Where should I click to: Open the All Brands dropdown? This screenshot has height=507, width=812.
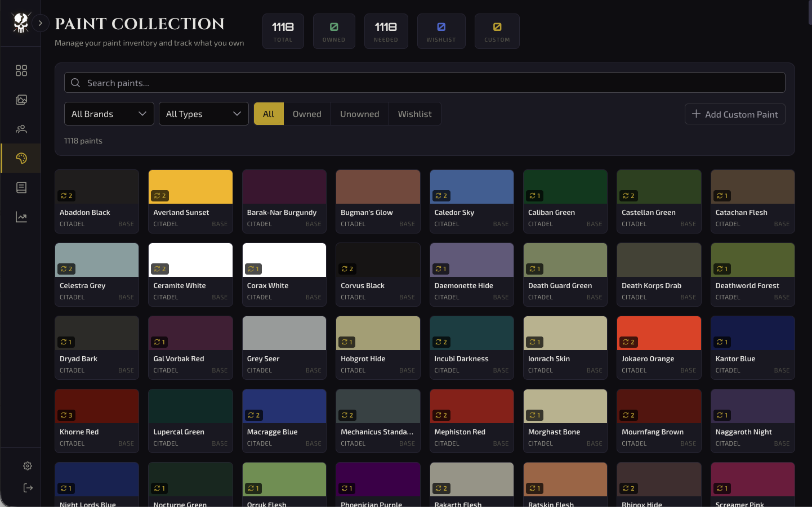point(109,114)
